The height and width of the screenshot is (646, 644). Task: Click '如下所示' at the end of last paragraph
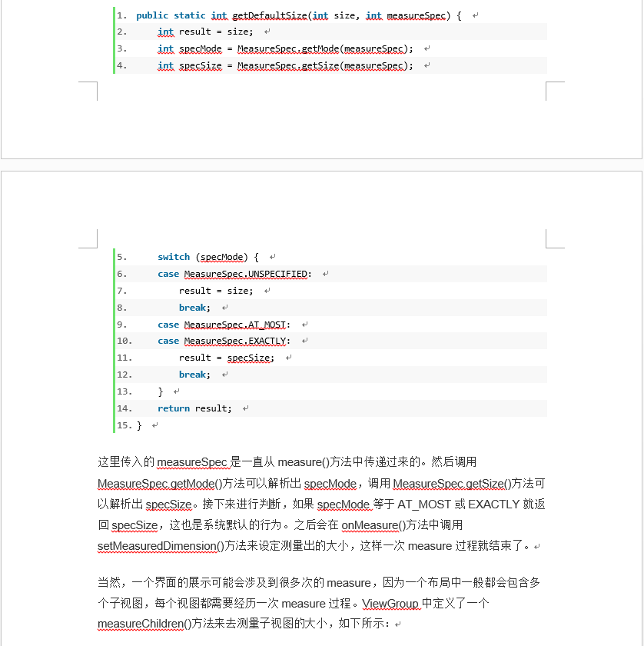[361, 624]
